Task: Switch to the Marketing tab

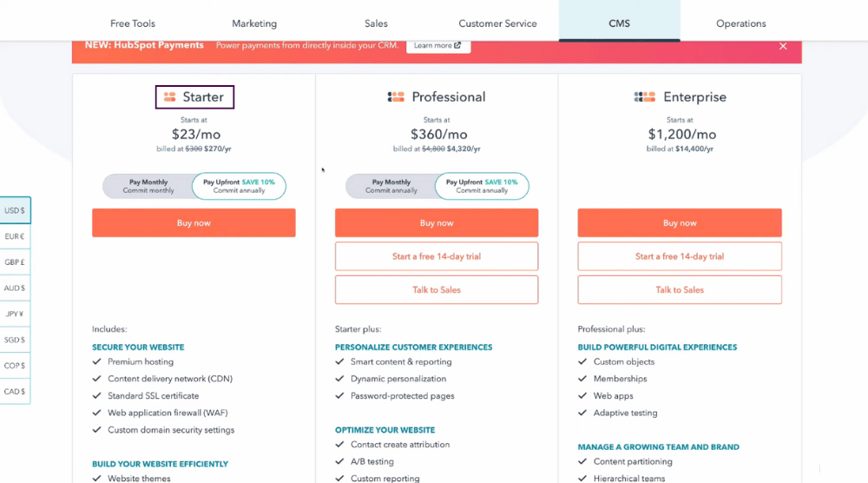Action: coord(254,23)
